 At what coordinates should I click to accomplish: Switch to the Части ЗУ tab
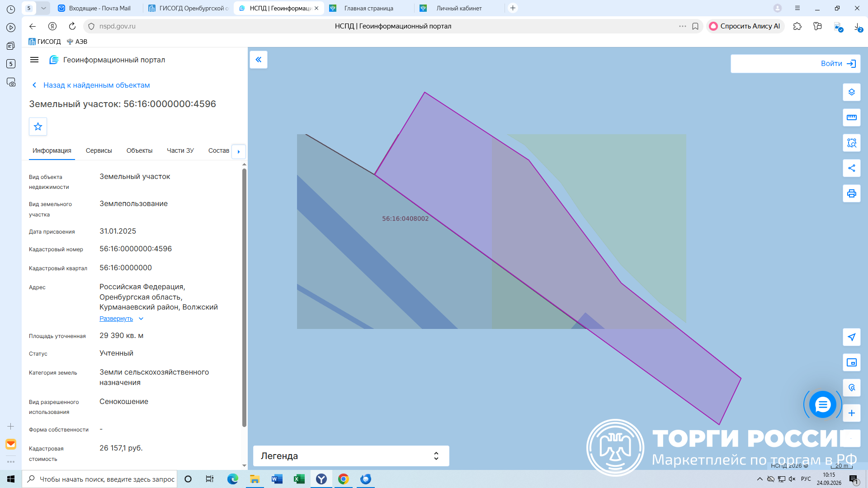(180, 150)
